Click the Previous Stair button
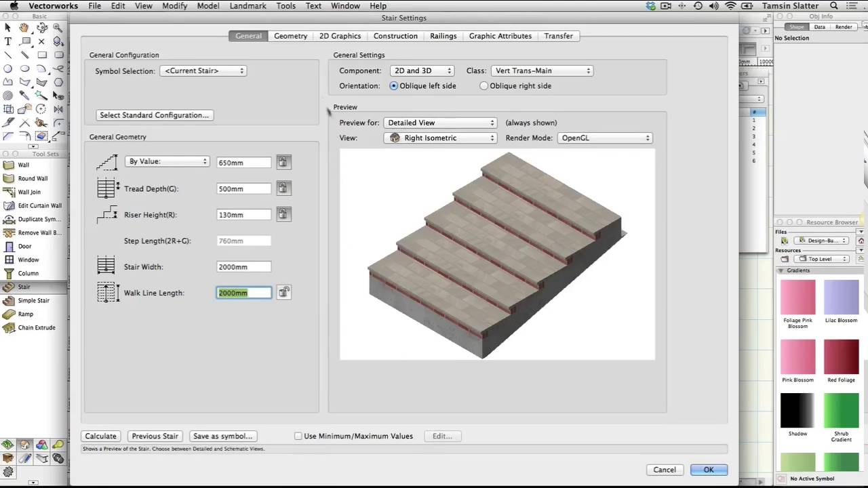This screenshot has width=868, height=488. tap(155, 436)
